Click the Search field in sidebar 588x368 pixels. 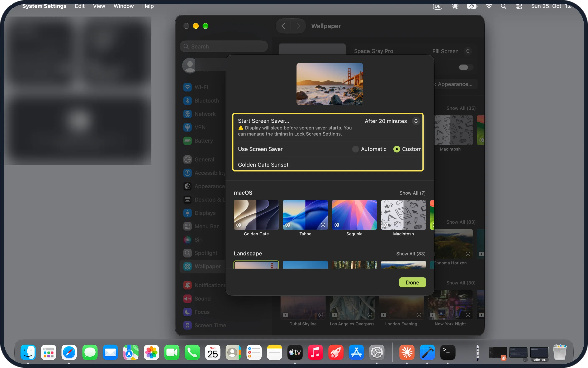(x=224, y=47)
